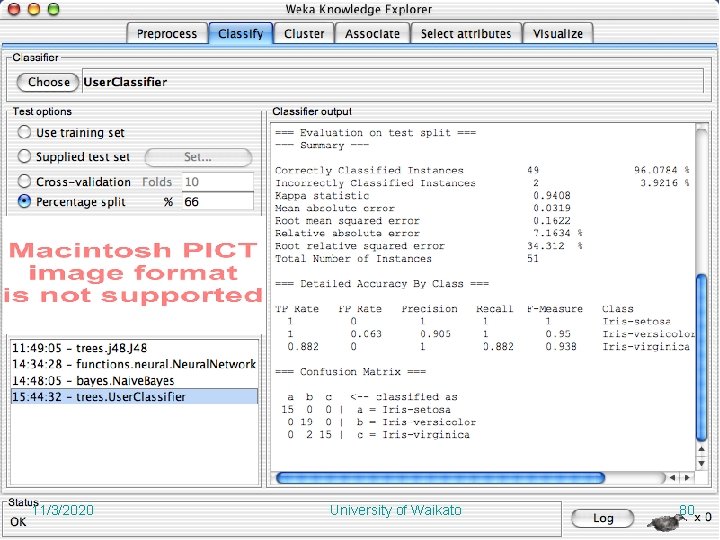Switch to the Classify tab
The width and height of the screenshot is (720, 540).
pos(241,34)
